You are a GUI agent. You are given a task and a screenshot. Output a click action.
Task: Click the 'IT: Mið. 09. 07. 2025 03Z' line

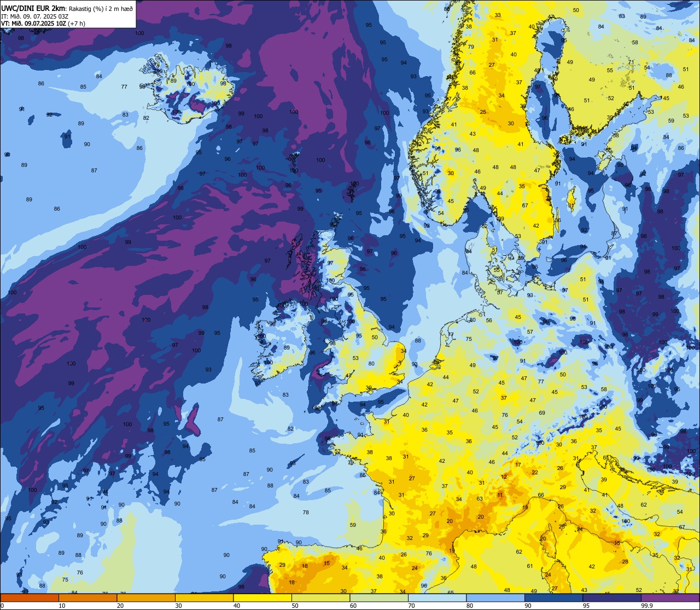(34, 15)
